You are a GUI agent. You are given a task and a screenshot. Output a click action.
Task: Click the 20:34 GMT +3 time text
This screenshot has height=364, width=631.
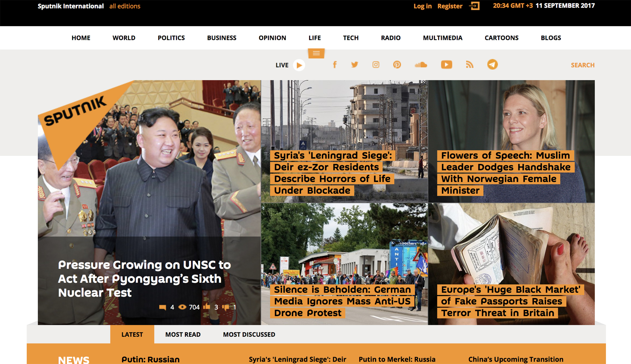tap(513, 6)
